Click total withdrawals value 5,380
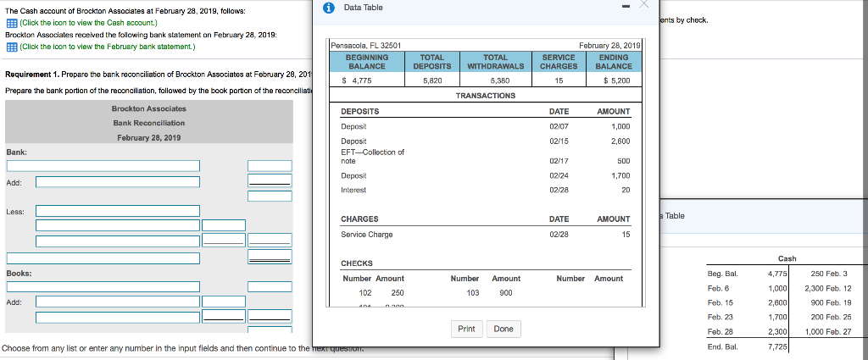 500,80
